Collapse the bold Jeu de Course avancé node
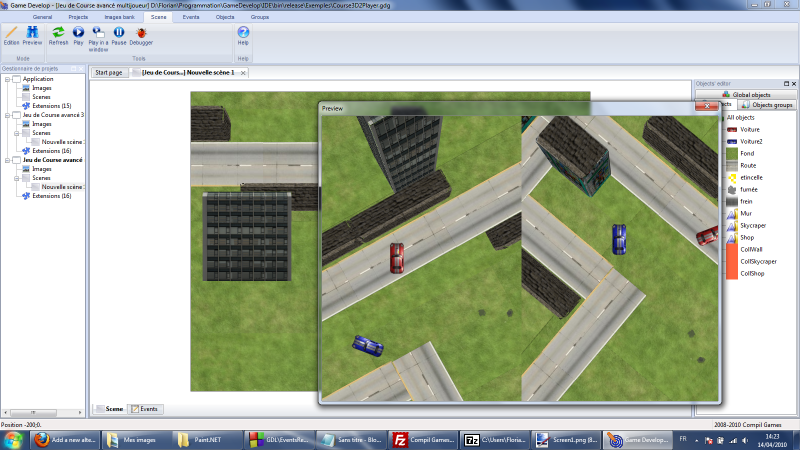This screenshot has height=450, width=800. [x=8, y=160]
